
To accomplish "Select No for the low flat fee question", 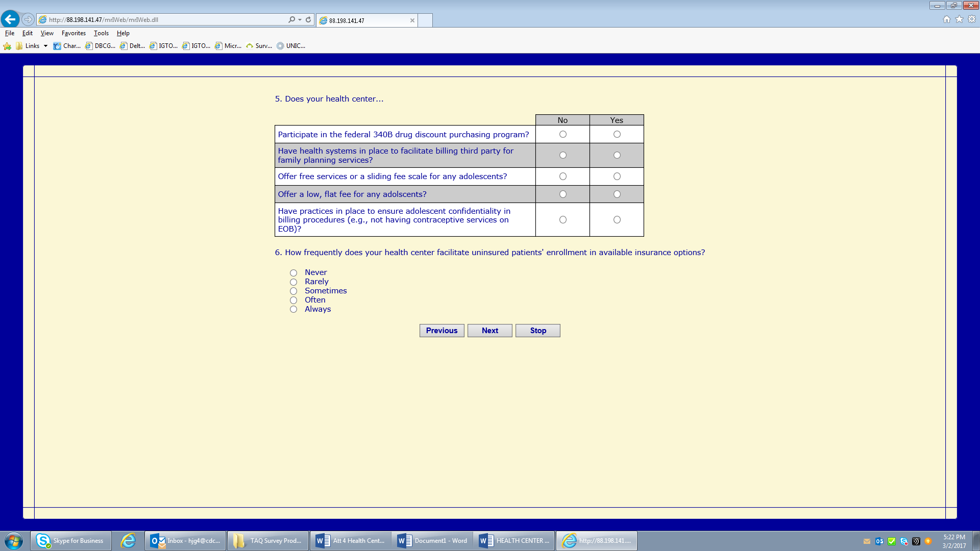I will [562, 194].
